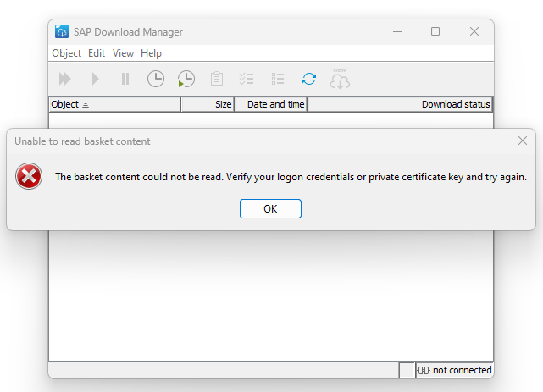Minimize the SAP Download Manager window
This screenshot has height=392, width=543.
click(397, 32)
